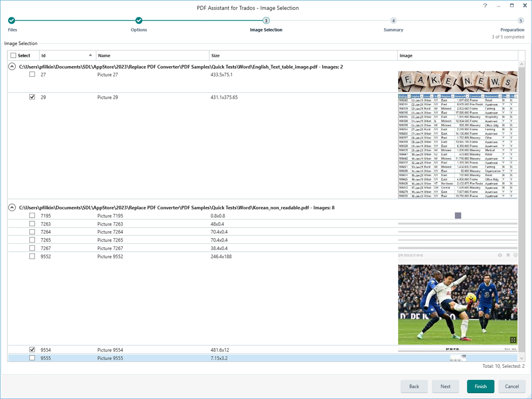Image resolution: width=532 pixels, height=399 pixels.
Task: Select the name Picture 7265
Action: (110, 240)
